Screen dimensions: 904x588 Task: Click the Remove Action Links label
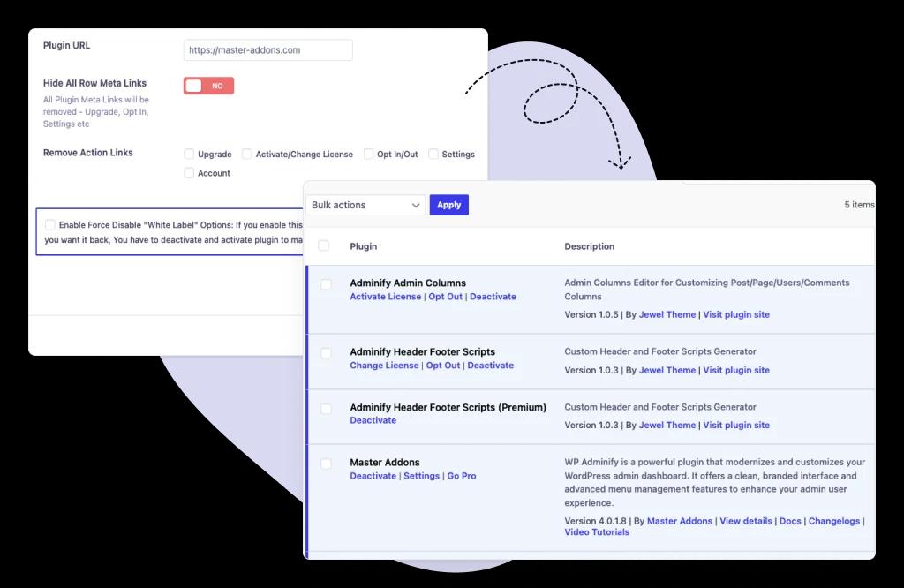[x=87, y=152]
